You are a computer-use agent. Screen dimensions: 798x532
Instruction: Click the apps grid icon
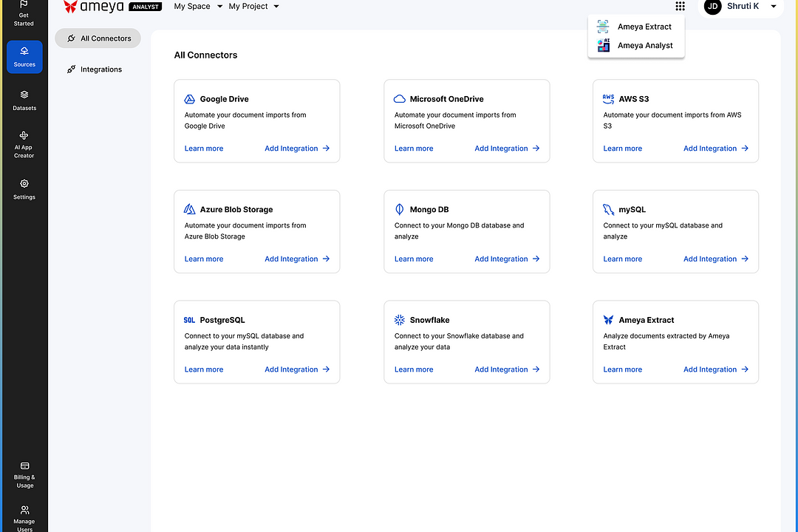pyautogui.click(x=680, y=7)
